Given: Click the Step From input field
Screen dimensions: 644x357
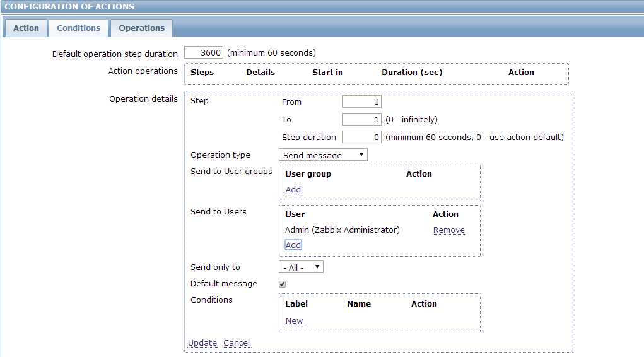Looking at the screenshot, I should [362, 102].
